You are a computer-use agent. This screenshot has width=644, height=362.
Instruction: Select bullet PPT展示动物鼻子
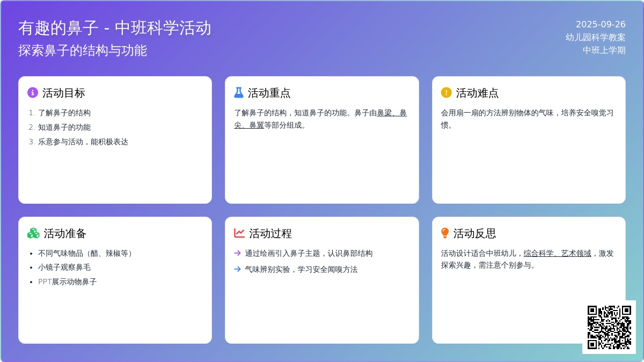68,282
